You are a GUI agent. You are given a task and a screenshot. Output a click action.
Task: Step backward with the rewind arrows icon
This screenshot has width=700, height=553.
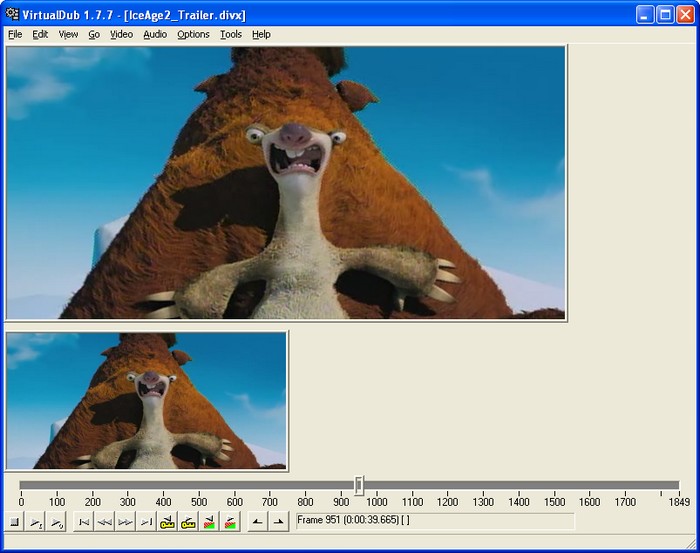pos(104,521)
